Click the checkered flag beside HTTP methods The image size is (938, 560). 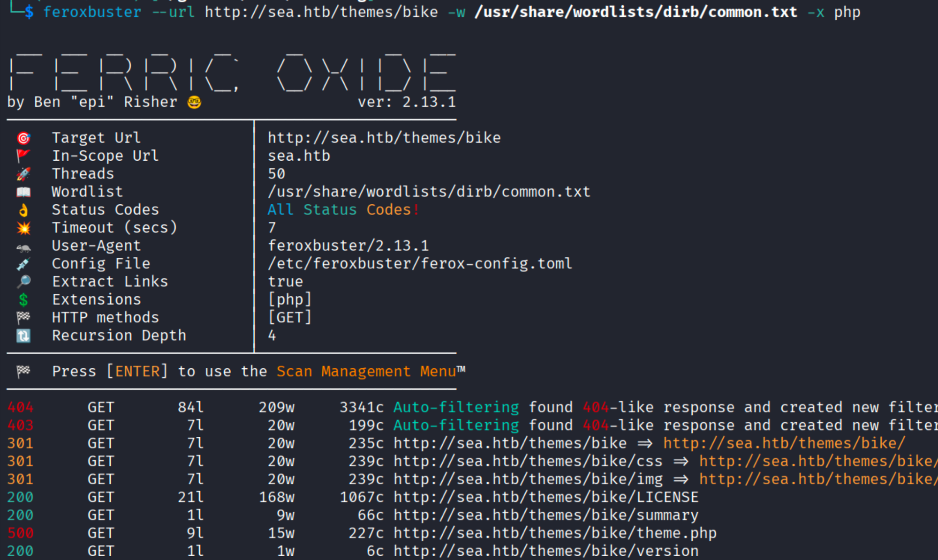pos(23,318)
